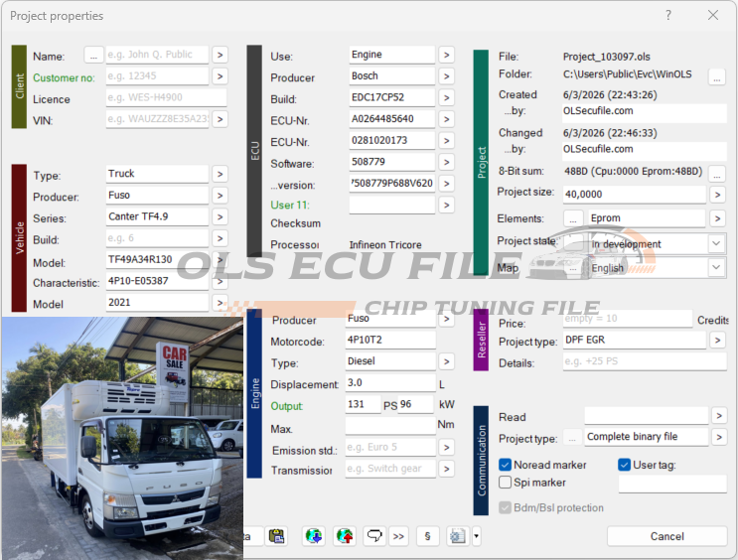This screenshot has width=738, height=560.
Task: Click arrow next to ECU Build EDC17CP52
Action: [x=446, y=98]
